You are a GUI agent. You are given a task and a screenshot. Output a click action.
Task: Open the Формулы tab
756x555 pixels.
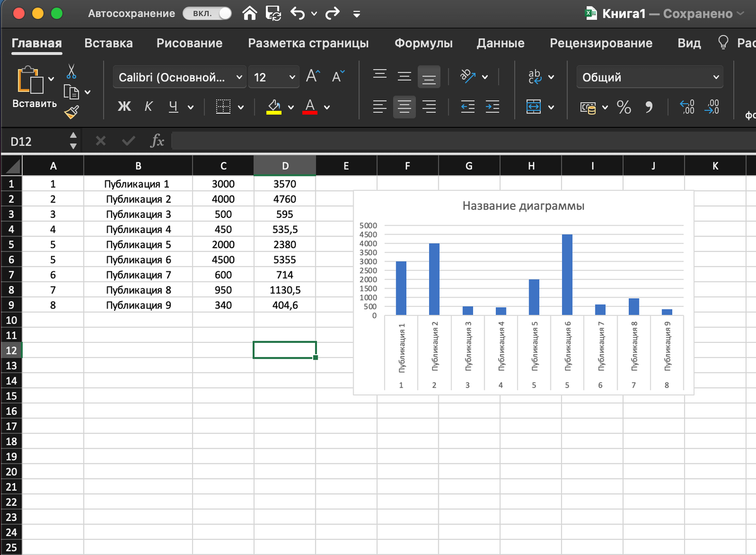[x=423, y=43]
